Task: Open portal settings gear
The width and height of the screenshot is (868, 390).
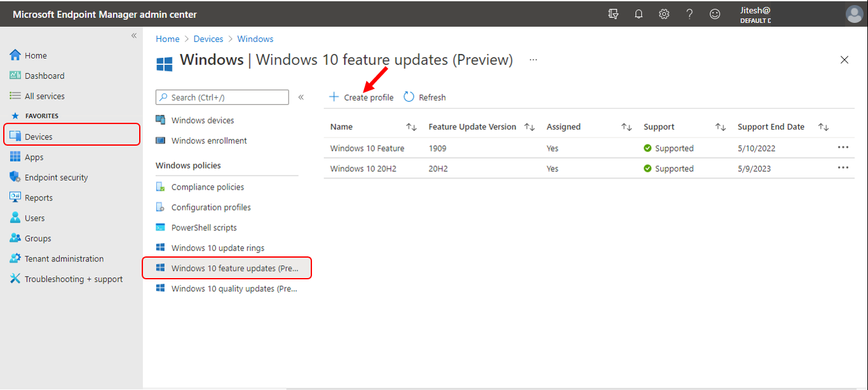Action: [664, 14]
